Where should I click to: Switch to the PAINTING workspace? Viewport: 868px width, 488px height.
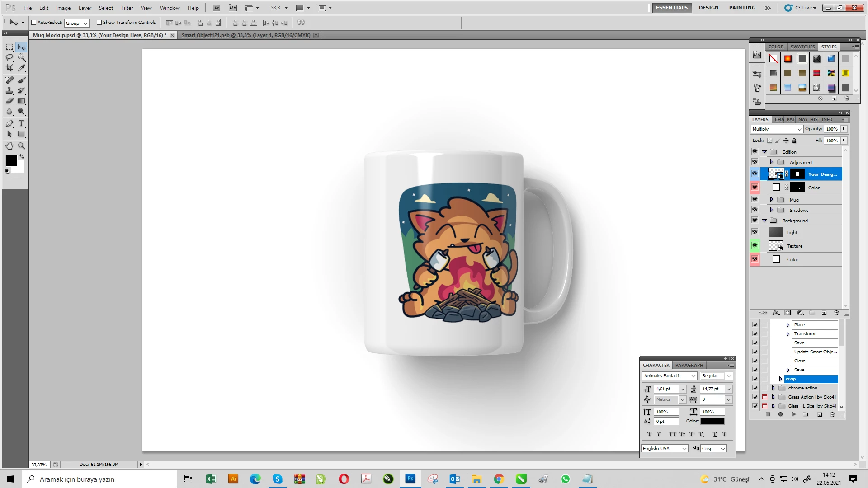coord(742,8)
